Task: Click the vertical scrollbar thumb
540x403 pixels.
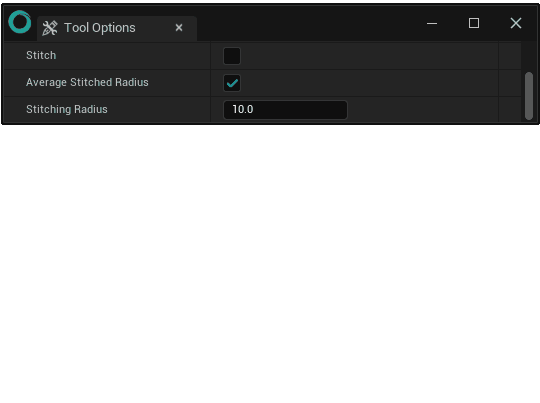Action: 529,96
